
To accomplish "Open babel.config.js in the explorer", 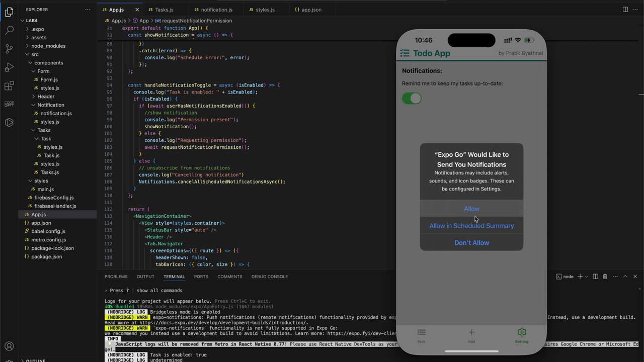I will point(48,231).
